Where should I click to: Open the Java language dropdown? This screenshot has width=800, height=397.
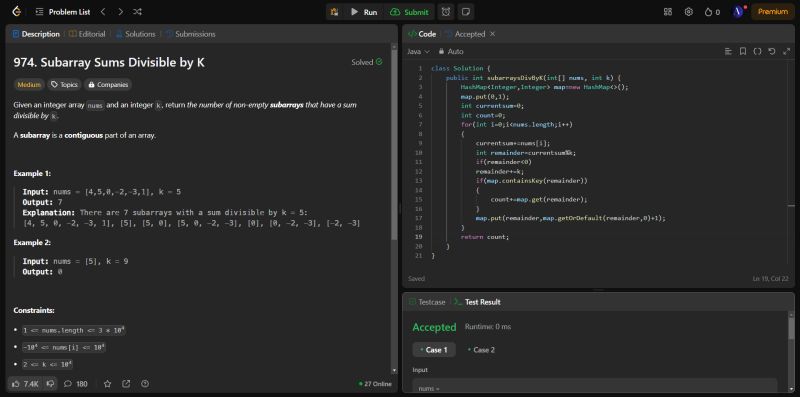coord(418,52)
